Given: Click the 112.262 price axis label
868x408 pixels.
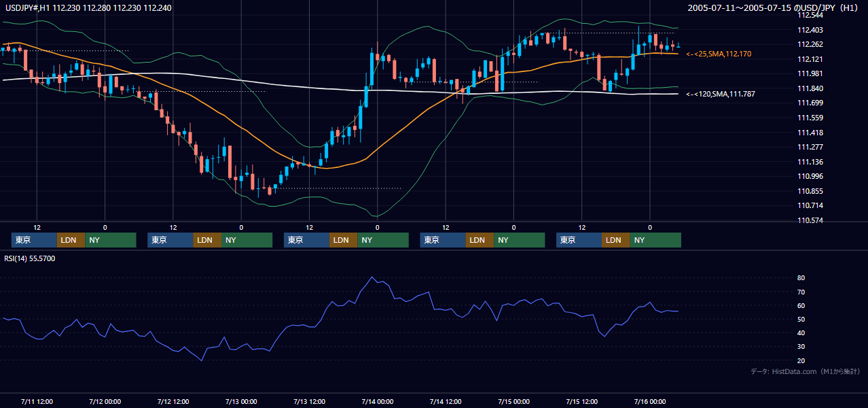Looking at the screenshot, I should (x=810, y=44).
